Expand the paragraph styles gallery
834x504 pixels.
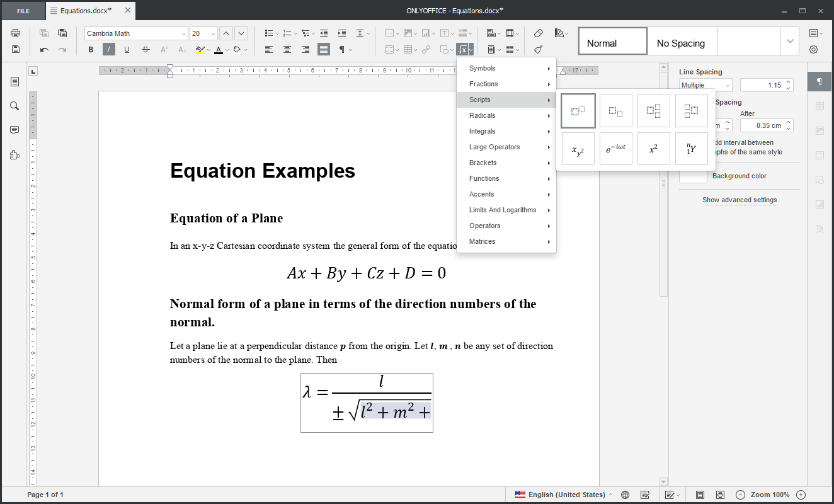click(x=790, y=42)
